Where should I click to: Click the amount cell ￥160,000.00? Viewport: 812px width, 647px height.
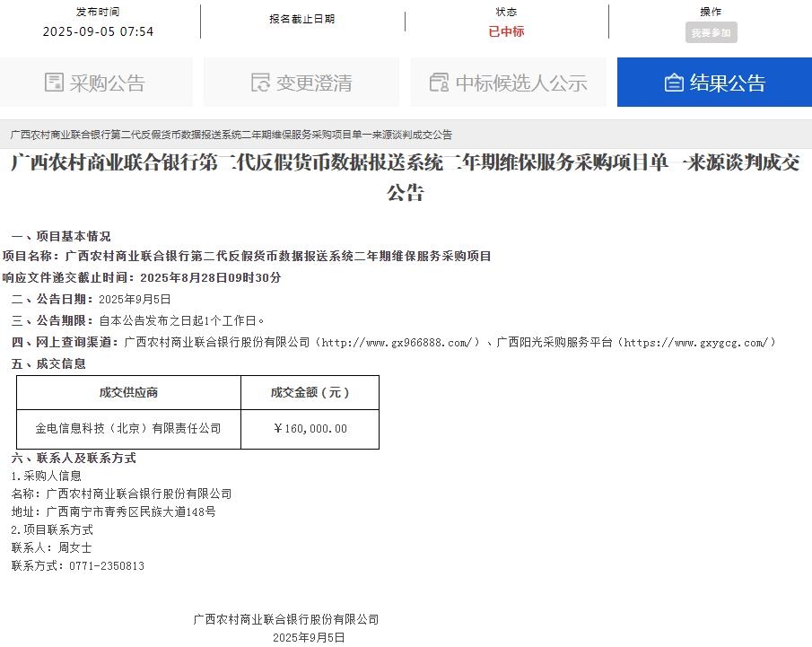point(310,428)
